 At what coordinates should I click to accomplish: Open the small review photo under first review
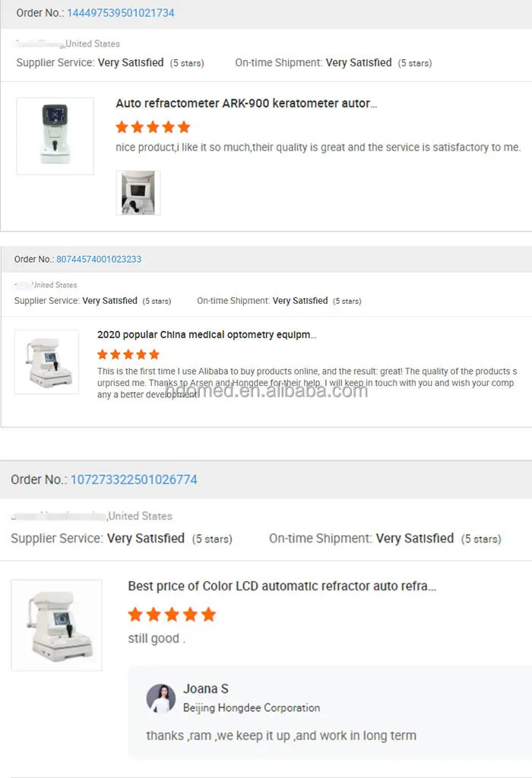[x=138, y=193]
